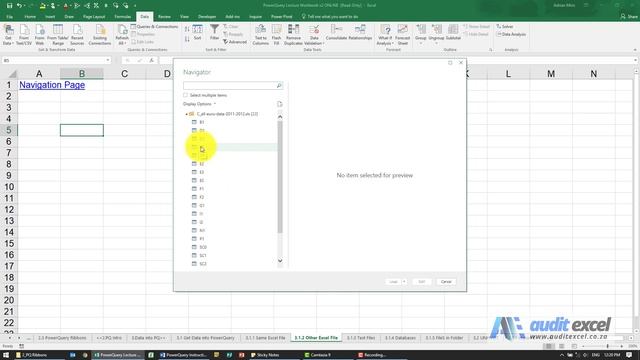Click the Consolidate icon
This screenshot has height=360, width=640.
(x=336, y=32)
